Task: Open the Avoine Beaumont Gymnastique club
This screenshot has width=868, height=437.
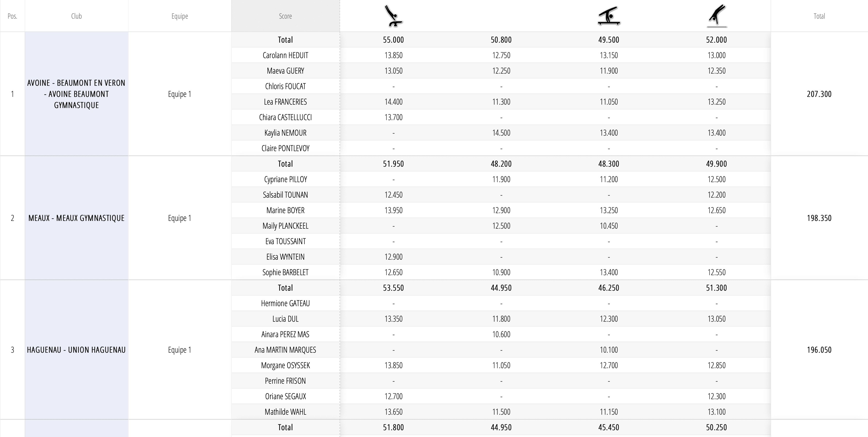Action: pyautogui.click(x=77, y=94)
